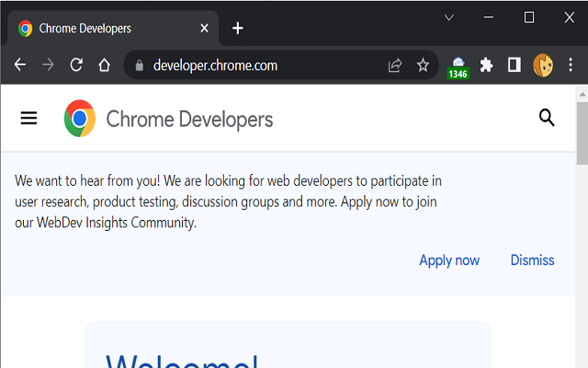
Task: Select the Chrome Developers tab
Action: coord(112,29)
